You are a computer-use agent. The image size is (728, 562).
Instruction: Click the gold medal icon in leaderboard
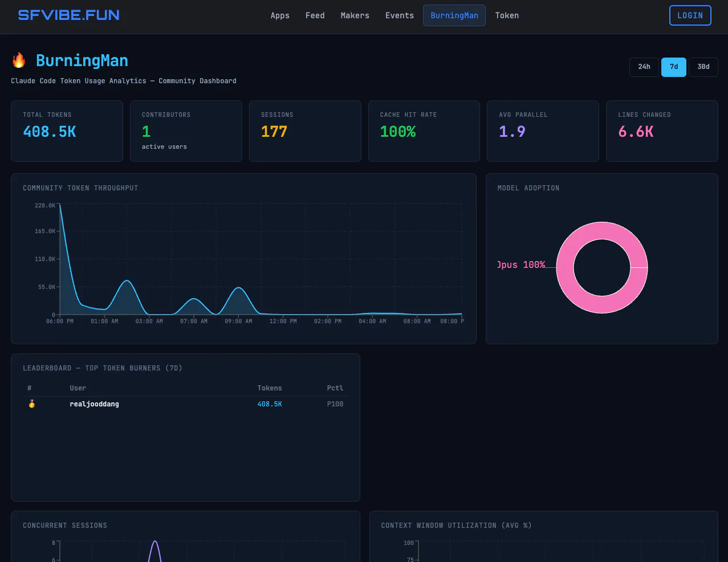click(32, 404)
